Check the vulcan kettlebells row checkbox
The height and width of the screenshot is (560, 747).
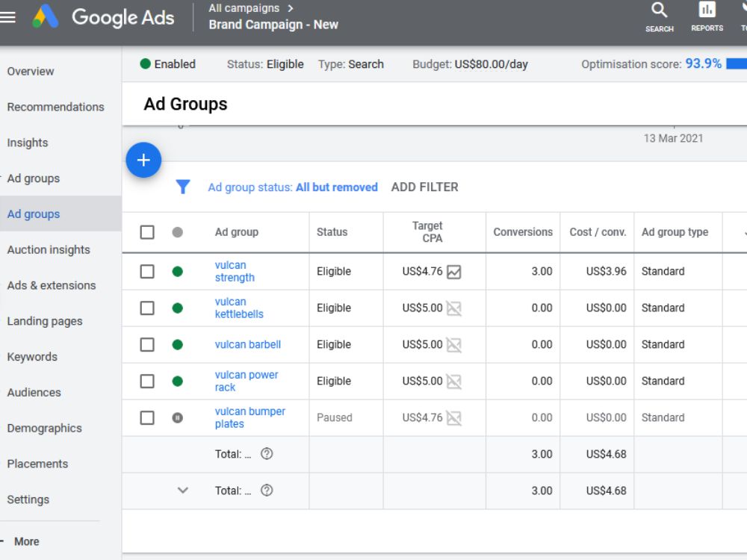(147, 308)
